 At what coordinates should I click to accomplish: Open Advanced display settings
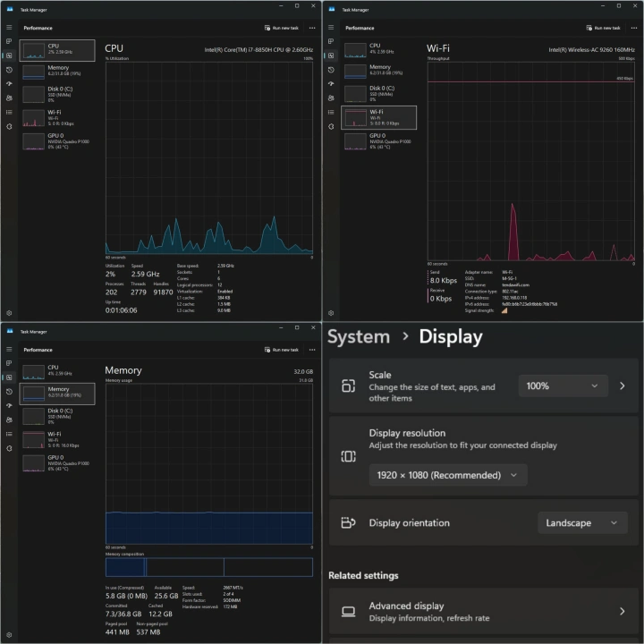pos(483,611)
